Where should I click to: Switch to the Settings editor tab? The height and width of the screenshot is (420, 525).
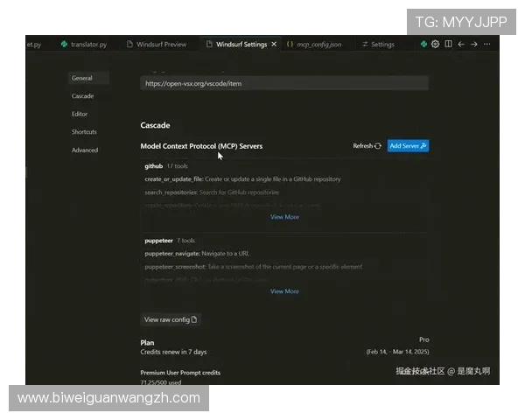pos(378,45)
